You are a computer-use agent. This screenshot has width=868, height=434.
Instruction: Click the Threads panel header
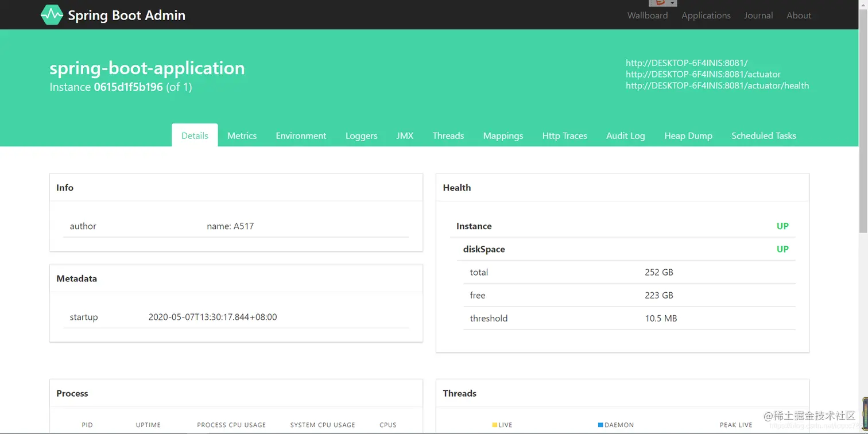623,393
